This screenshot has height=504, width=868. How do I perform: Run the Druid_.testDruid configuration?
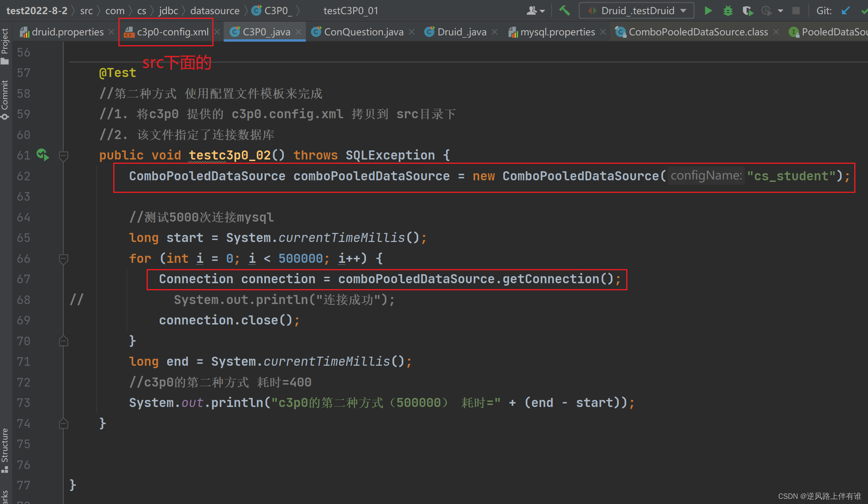click(x=708, y=11)
